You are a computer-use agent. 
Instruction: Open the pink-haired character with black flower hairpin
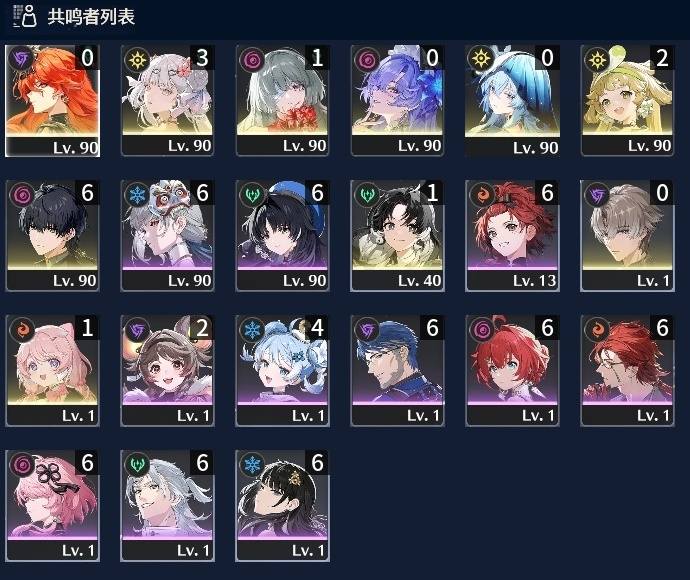52,506
